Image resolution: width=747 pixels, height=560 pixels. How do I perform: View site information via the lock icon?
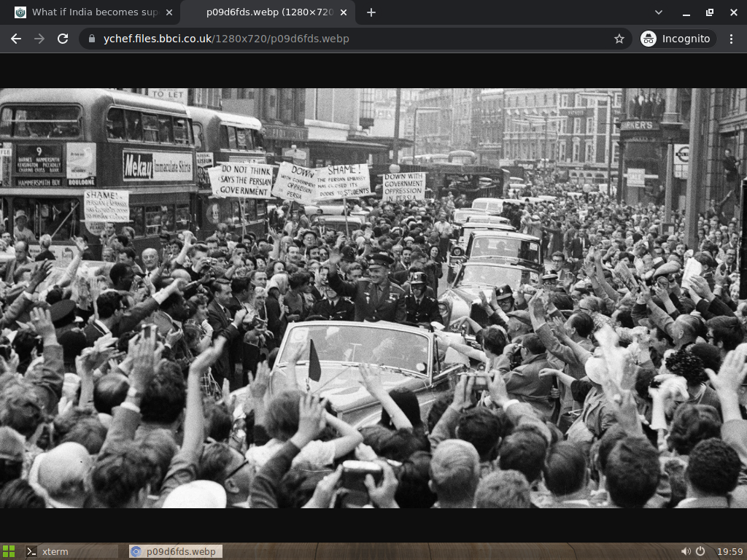coord(93,39)
